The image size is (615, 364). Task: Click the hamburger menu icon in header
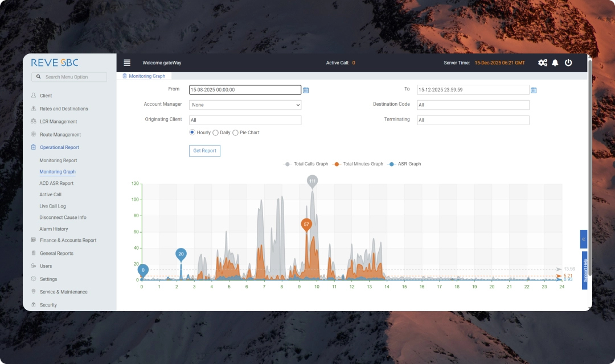pyautogui.click(x=127, y=63)
